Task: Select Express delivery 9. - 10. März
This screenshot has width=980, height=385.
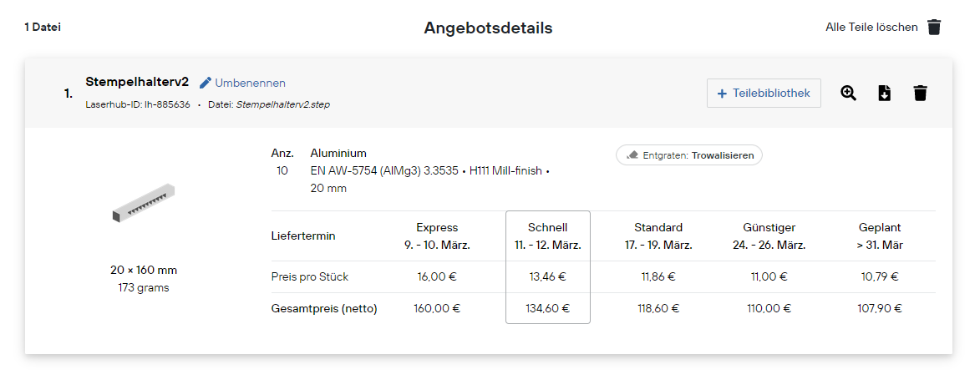Action: [x=437, y=236]
